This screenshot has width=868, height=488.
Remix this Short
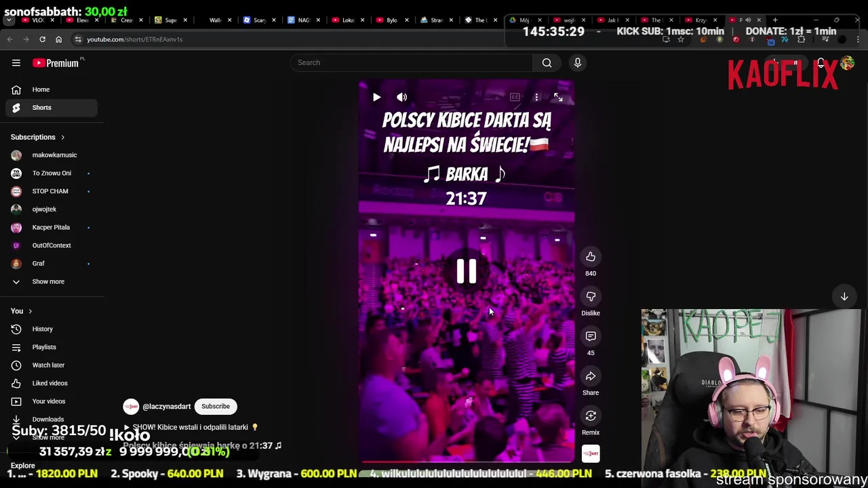click(x=591, y=416)
